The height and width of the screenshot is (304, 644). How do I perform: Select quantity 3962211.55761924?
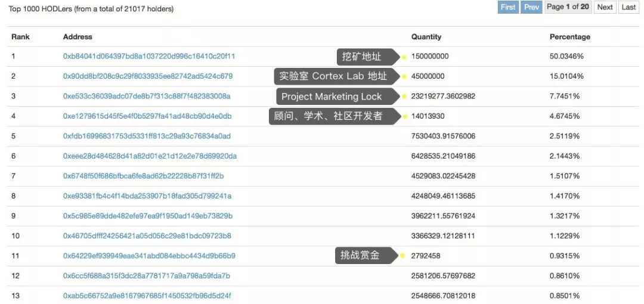[x=443, y=216]
